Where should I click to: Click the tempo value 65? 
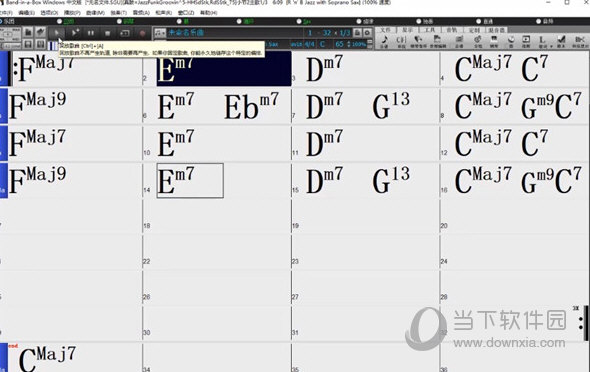coord(339,44)
